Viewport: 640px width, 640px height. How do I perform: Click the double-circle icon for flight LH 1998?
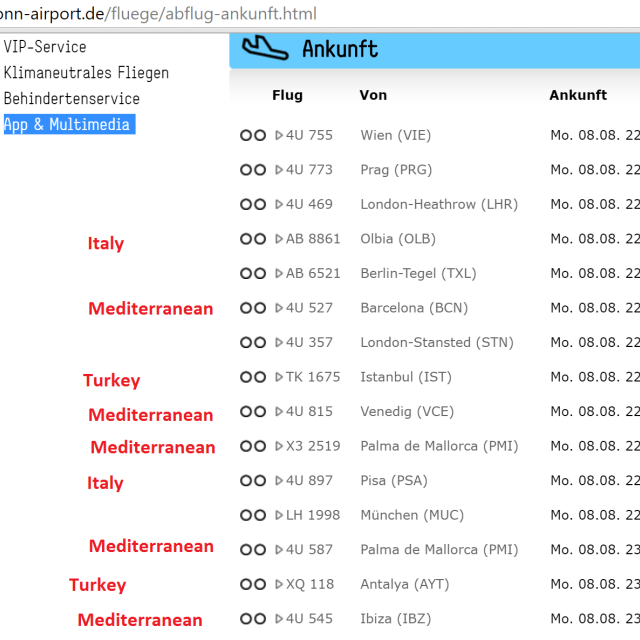click(253, 515)
